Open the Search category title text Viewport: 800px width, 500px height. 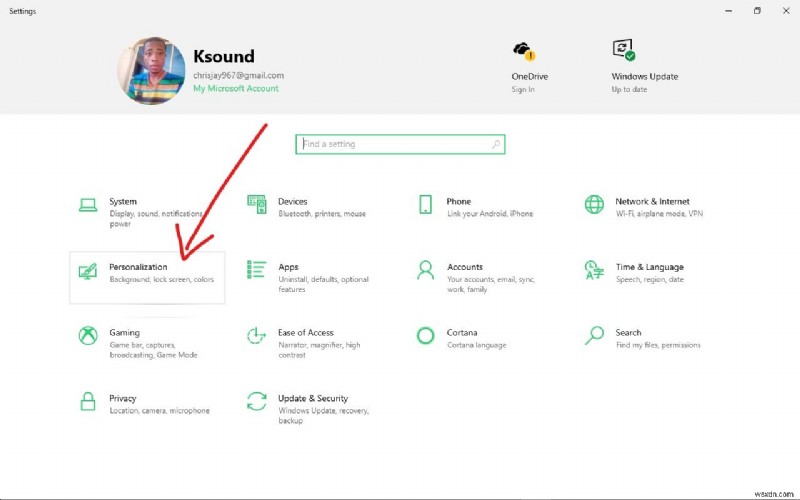pyautogui.click(x=628, y=333)
